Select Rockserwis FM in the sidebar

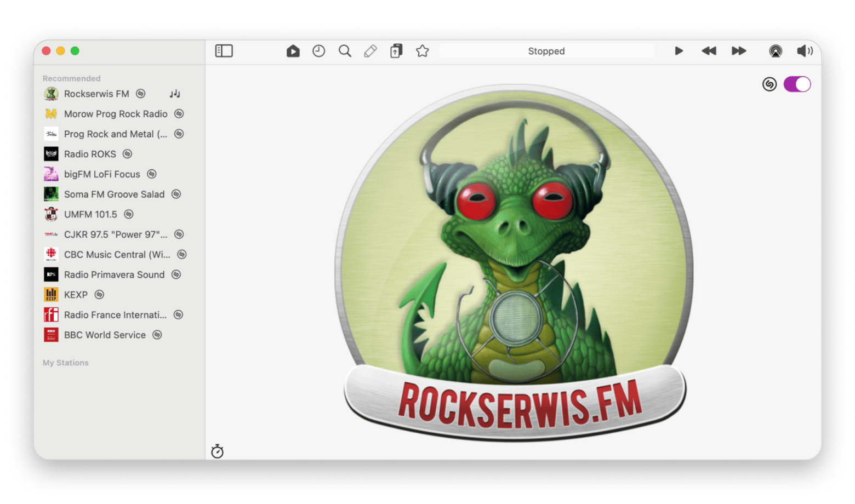[96, 94]
